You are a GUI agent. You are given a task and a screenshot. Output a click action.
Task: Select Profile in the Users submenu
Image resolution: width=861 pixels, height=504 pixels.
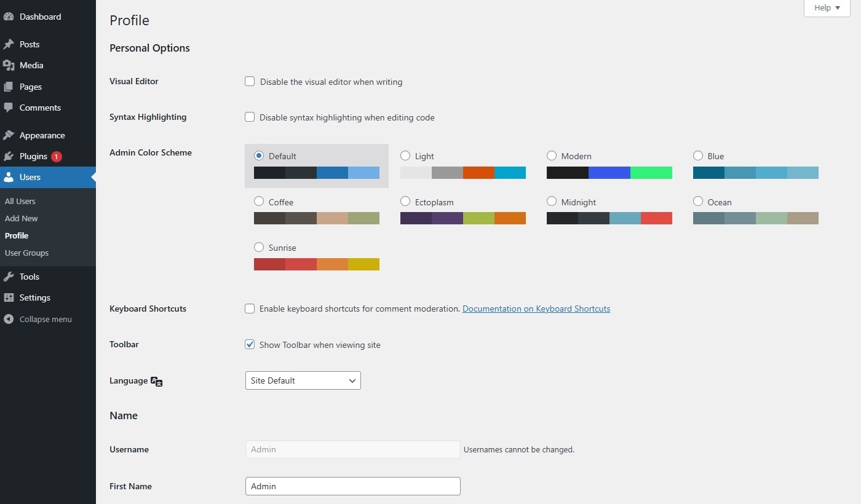[x=17, y=235]
